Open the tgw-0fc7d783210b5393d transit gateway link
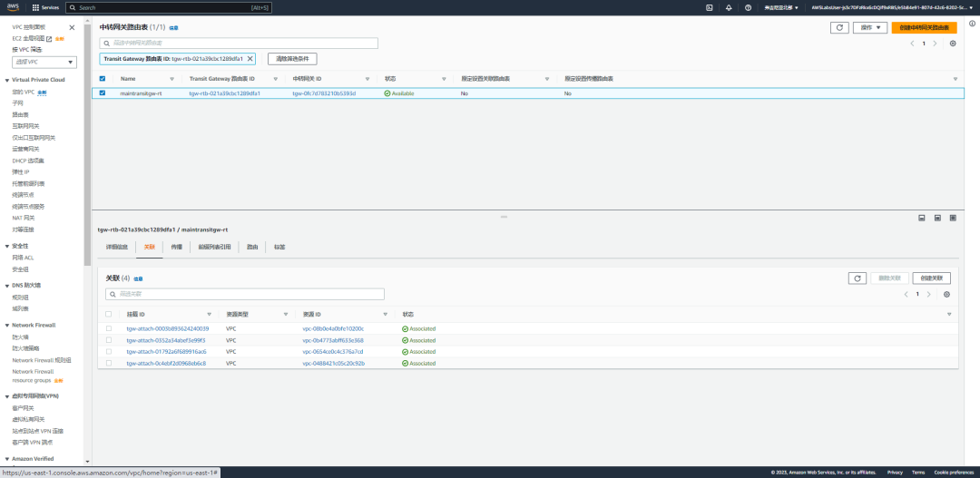The height and width of the screenshot is (478, 980). (x=324, y=93)
